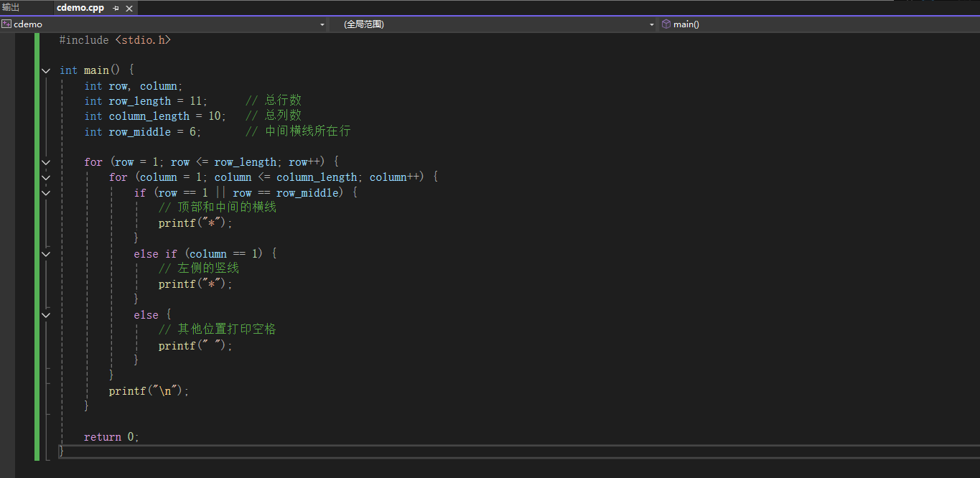Click the 其他位置打印空格 comment
980x478 pixels.
click(218, 329)
